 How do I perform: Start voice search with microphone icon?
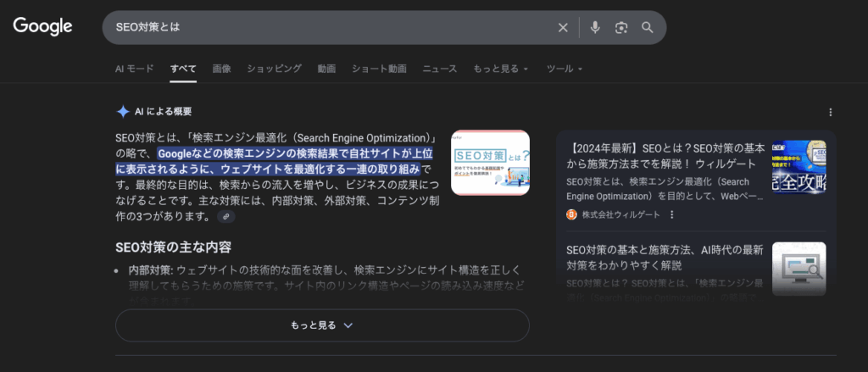point(595,28)
